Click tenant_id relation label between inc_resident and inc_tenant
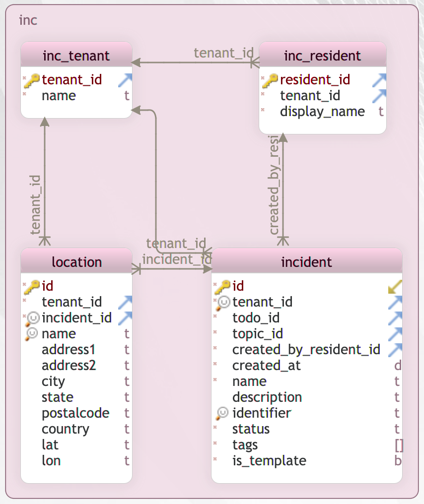 coord(224,53)
